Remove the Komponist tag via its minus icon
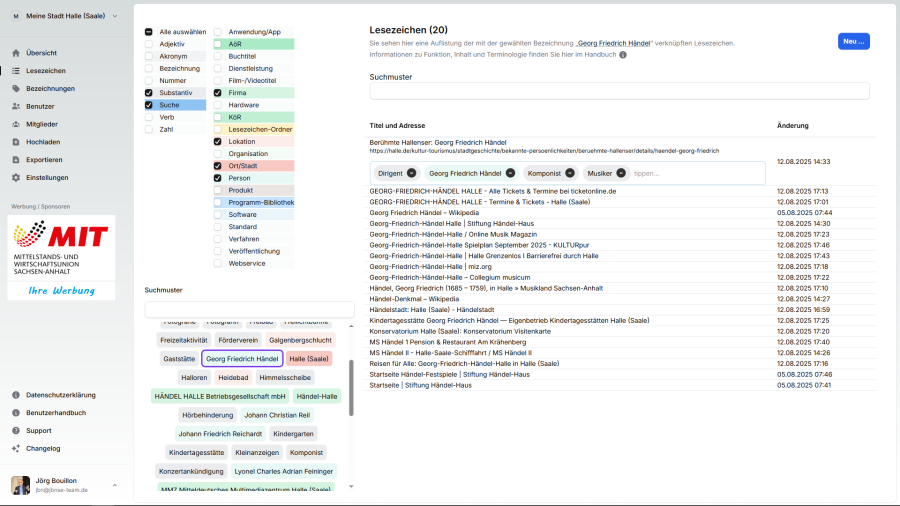Screen dimensions: 900x506 click(x=570, y=173)
